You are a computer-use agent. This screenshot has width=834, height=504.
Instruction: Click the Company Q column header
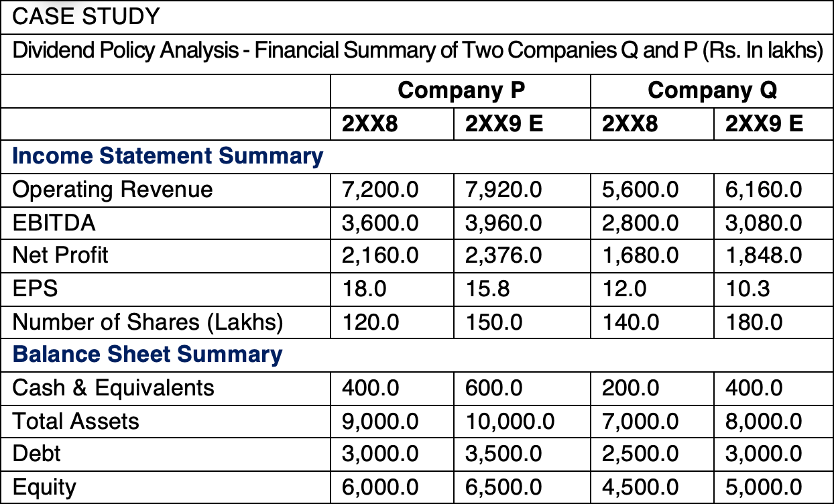pos(711,90)
